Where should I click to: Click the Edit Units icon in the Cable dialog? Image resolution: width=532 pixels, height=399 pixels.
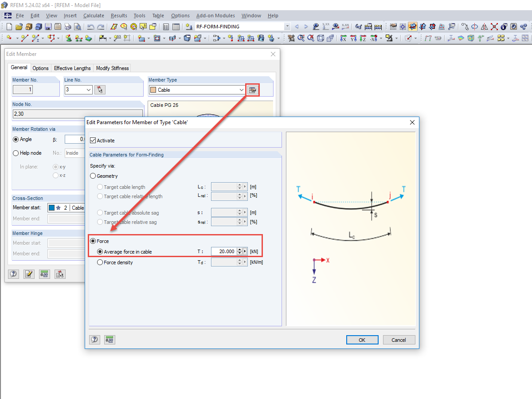click(110, 340)
